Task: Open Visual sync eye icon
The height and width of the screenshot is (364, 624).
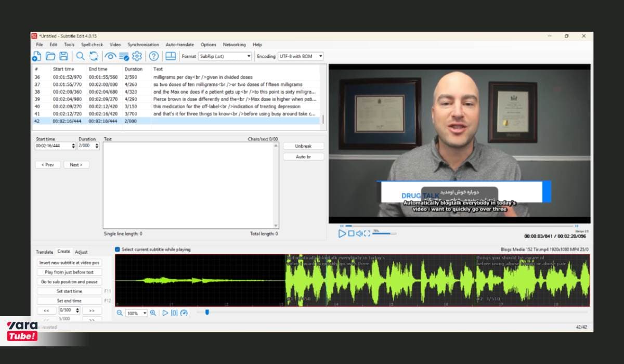Action: coord(110,56)
